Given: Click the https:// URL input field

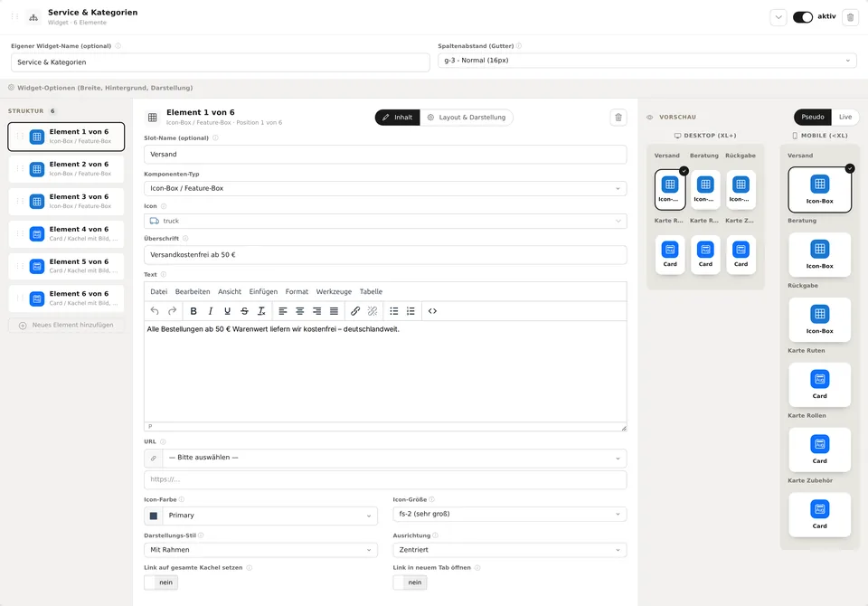Looking at the screenshot, I should (x=385, y=479).
